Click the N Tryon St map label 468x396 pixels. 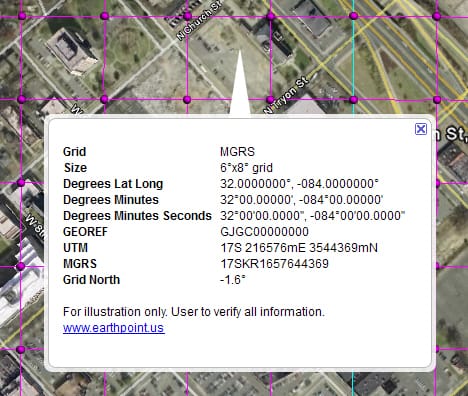coord(286,95)
